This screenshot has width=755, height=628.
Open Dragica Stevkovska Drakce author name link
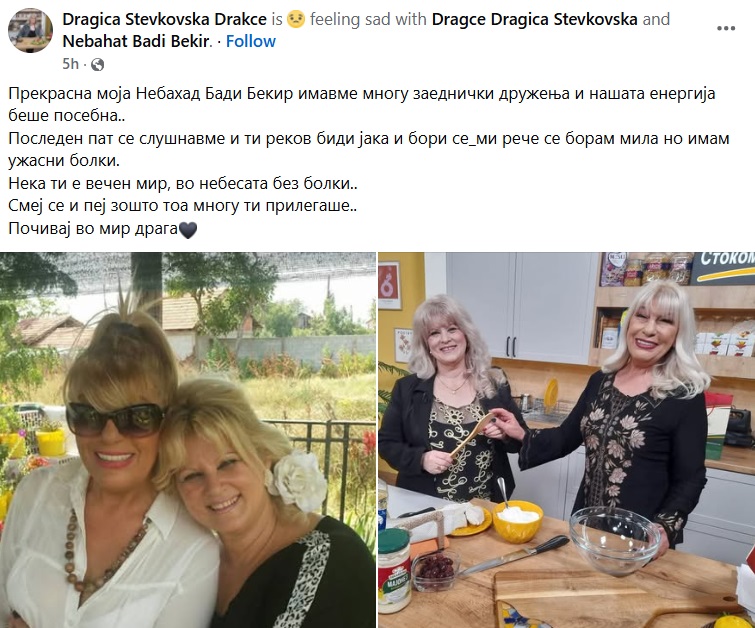click(x=164, y=19)
